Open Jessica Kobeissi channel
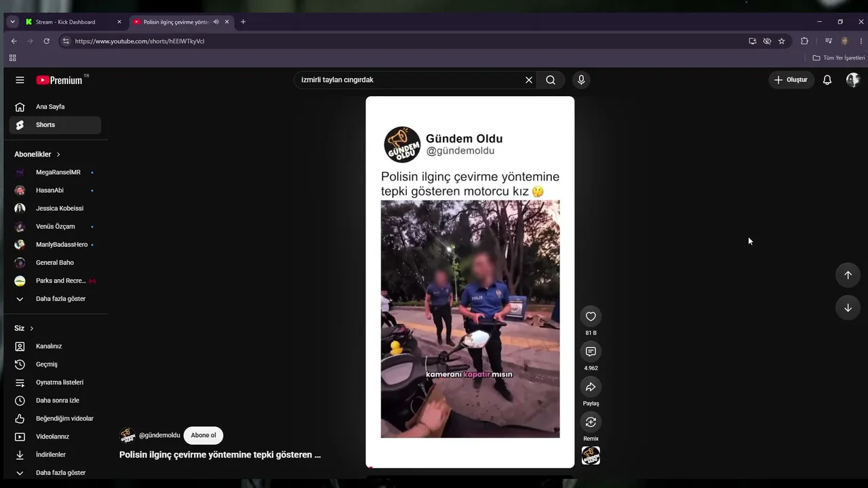 55,208
